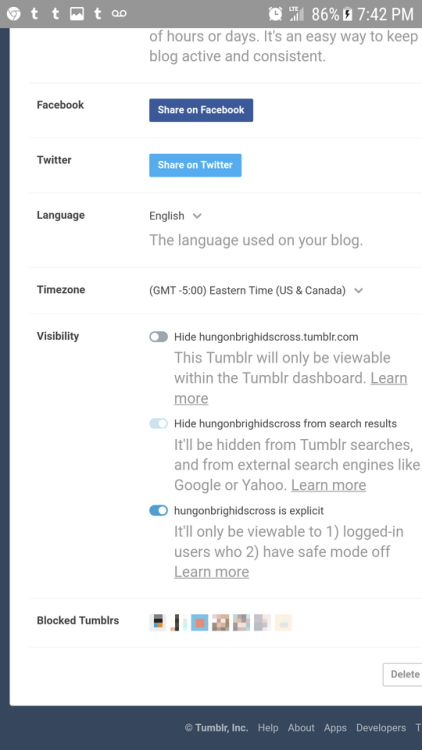
Task: Disable the explicit blog switch
Action: (158, 510)
